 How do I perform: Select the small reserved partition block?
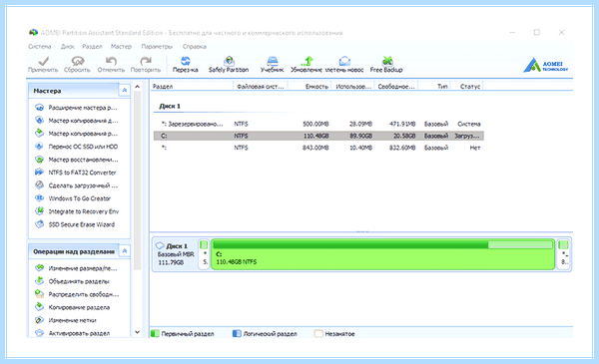(x=205, y=254)
